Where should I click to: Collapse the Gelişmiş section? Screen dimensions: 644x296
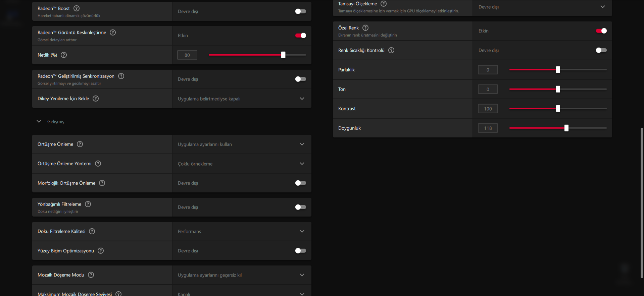click(x=39, y=121)
